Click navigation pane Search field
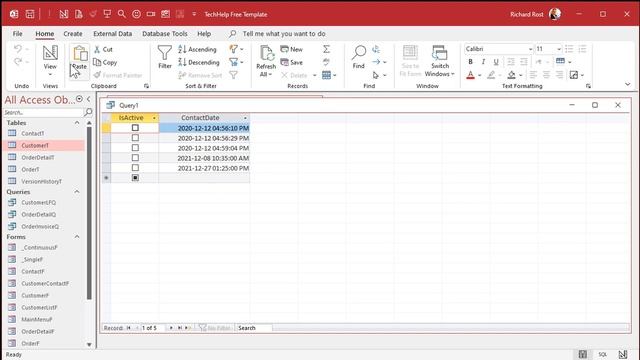Viewport: 640px width, 360px height. pyautogui.click(x=43, y=112)
